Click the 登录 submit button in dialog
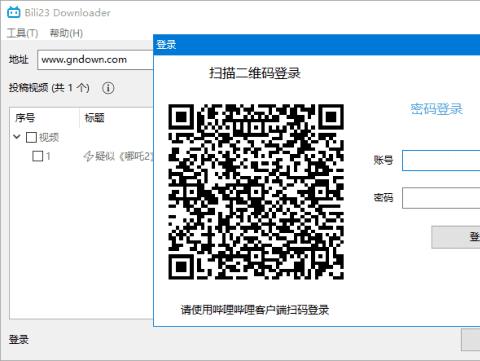Viewport: 480px width, 361px height. (456, 237)
